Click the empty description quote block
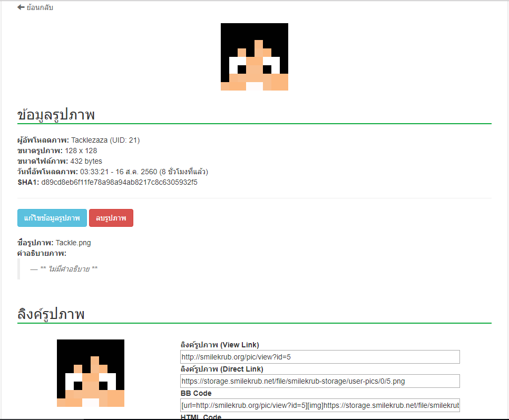 (x=64, y=269)
